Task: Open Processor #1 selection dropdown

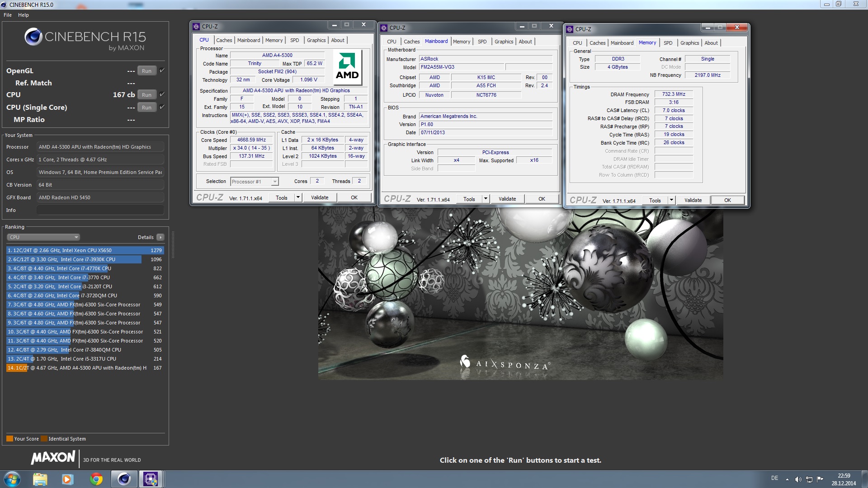Action: 254,182
